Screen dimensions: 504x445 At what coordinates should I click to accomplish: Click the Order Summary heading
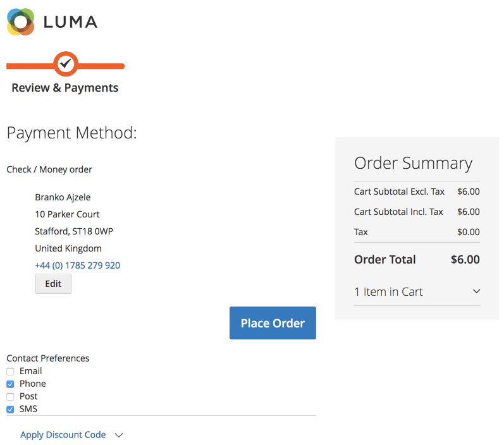[x=413, y=163]
